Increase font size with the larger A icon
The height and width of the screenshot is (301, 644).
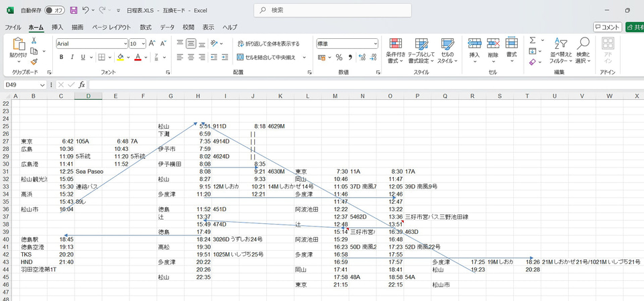pyautogui.click(x=152, y=44)
